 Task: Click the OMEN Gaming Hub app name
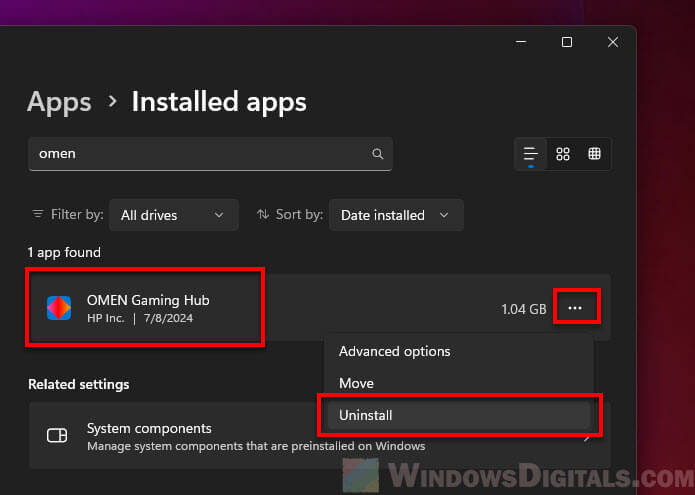pos(148,300)
